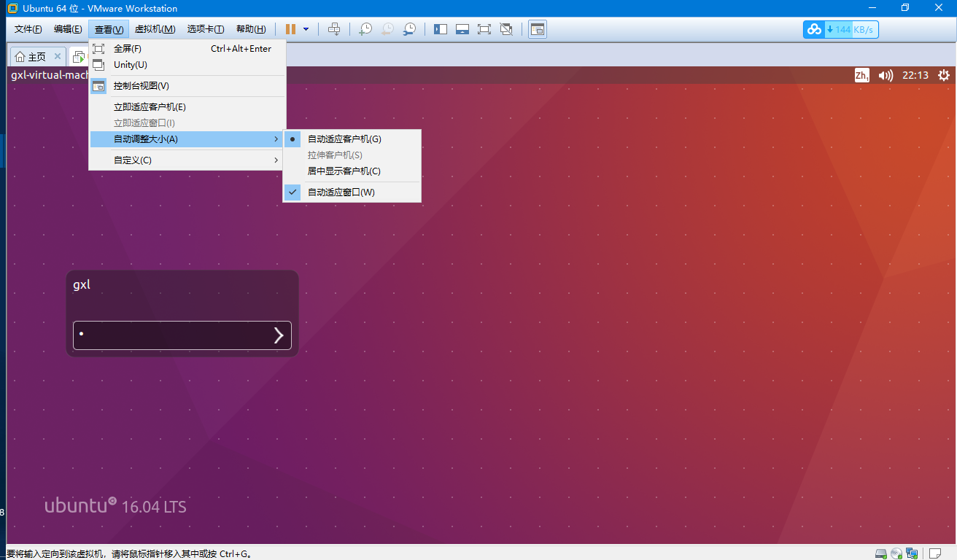Click the hard disk status icon
Screen dimensions: 957x560
pos(881,553)
